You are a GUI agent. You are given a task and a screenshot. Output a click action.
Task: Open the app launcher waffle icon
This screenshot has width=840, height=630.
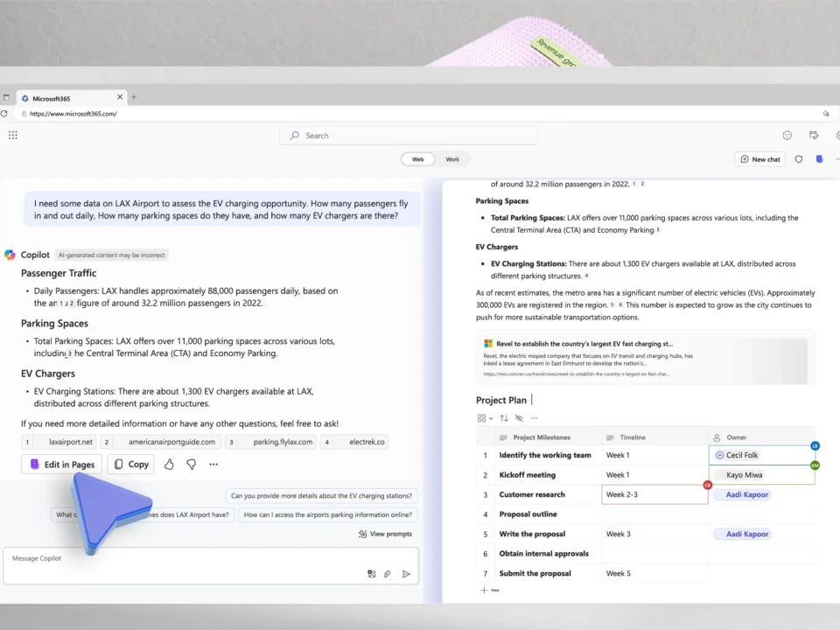tap(13, 136)
